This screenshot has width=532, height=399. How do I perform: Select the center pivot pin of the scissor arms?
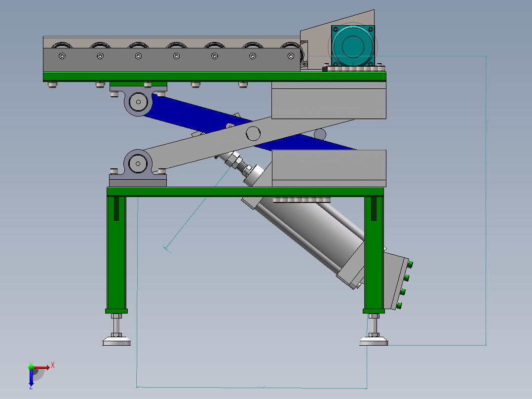[253, 133]
